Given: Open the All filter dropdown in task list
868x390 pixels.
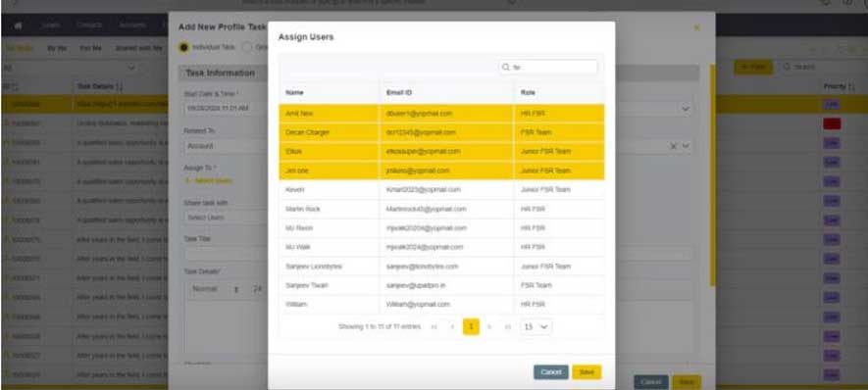Looking at the screenshot, I should click(x=70, y=68).
